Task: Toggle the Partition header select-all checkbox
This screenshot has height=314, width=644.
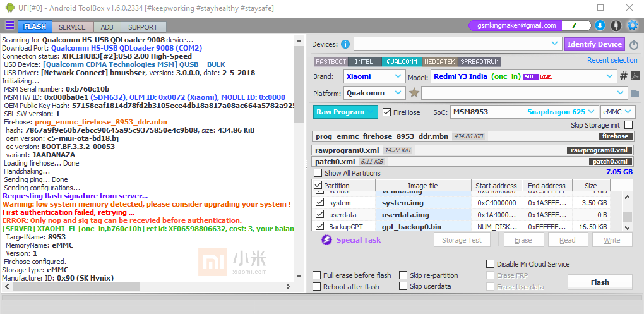Action: 318,185
